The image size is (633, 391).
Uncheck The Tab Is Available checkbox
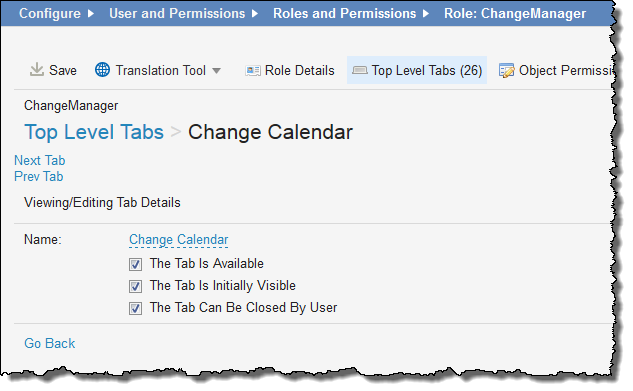[135, 265]
